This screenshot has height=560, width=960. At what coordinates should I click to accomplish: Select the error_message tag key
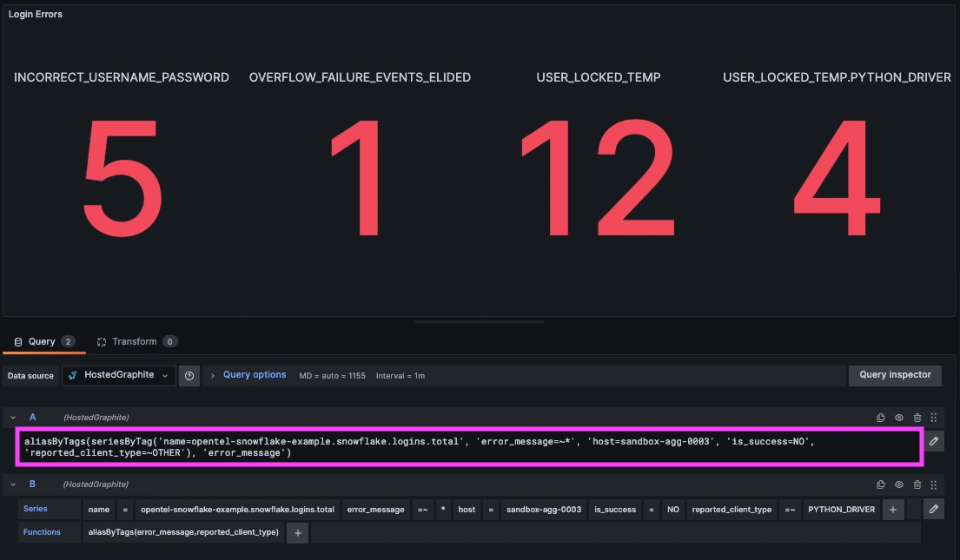point(375,509)
